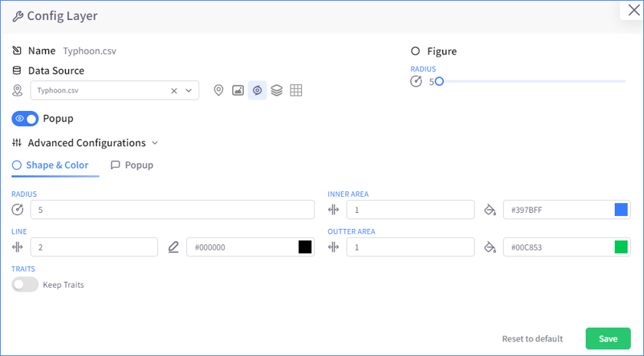This screenshot has height=356, width=644.
Task: Click the #397BFF color field
Action: [x=567, y=210]
